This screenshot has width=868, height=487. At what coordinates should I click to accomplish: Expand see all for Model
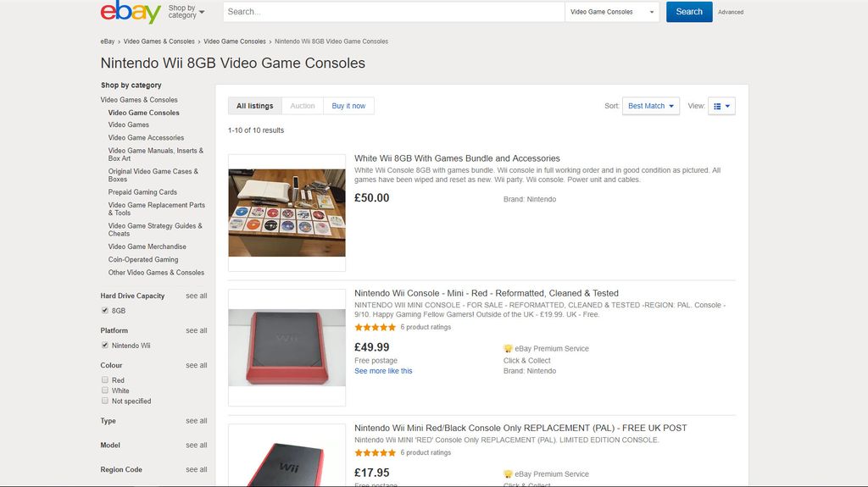tap(197, 445)
